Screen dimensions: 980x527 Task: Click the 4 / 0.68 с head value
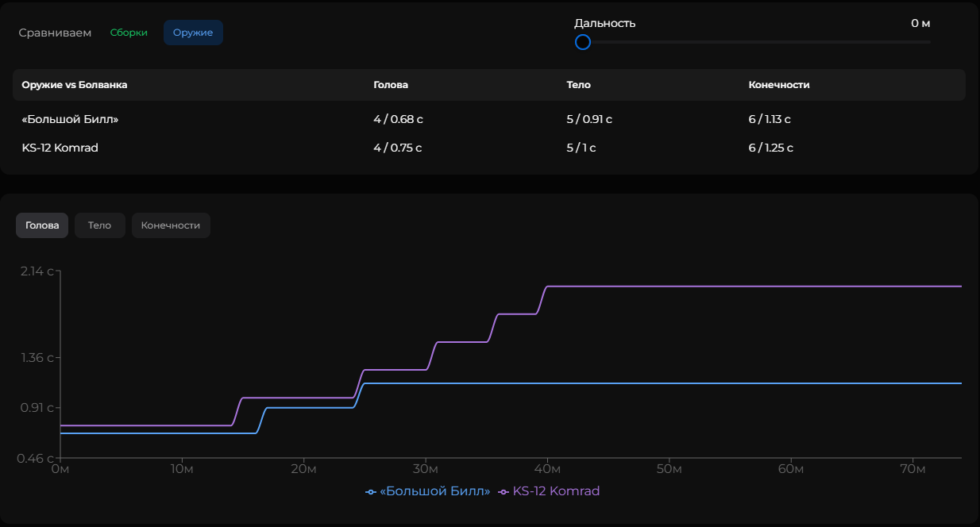click(x=398, y=119)
